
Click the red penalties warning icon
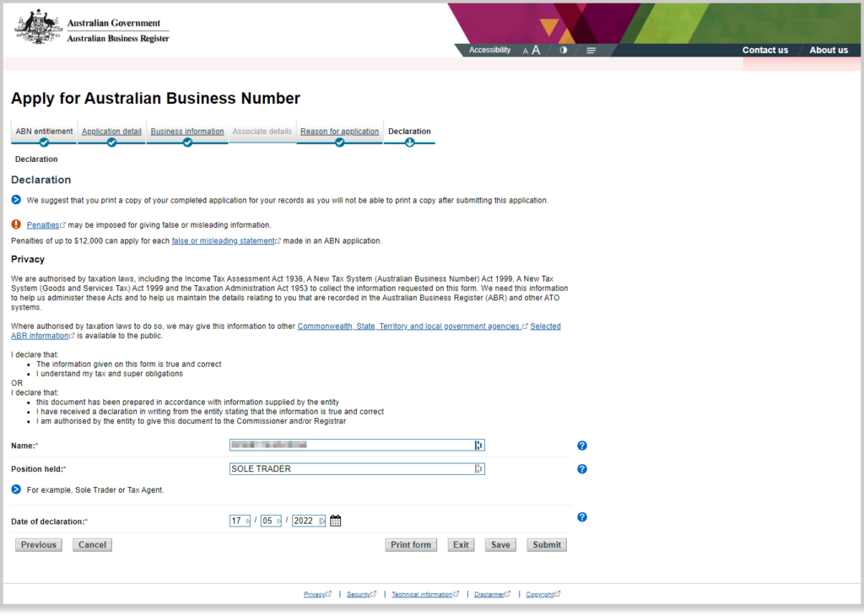[x=15, y=224]
